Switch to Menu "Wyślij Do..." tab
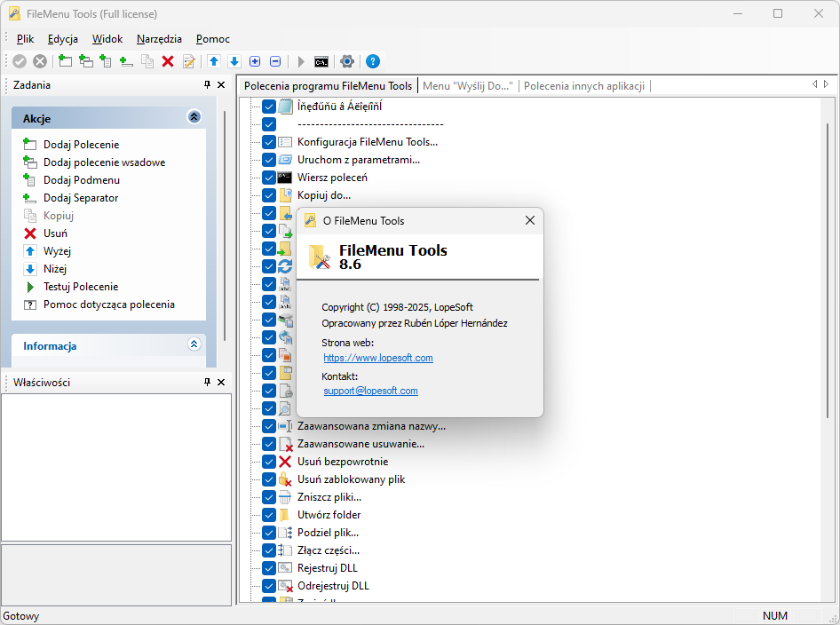The width and height of the screenshot is (840, 625). click(468, 86)
